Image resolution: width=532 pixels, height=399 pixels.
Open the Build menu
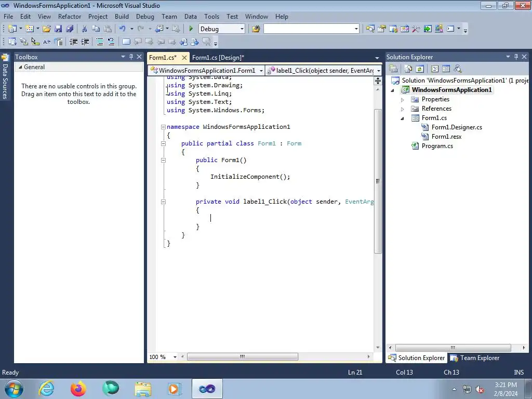coord(122,16)
